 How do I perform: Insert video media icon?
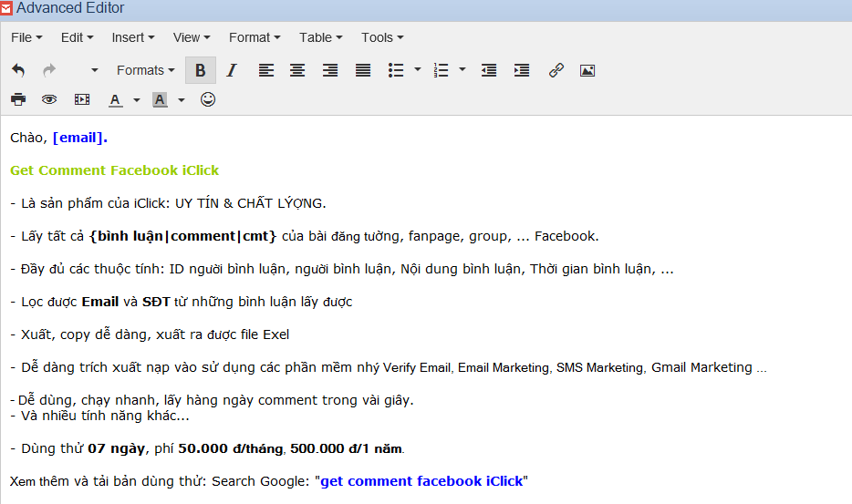82,99
